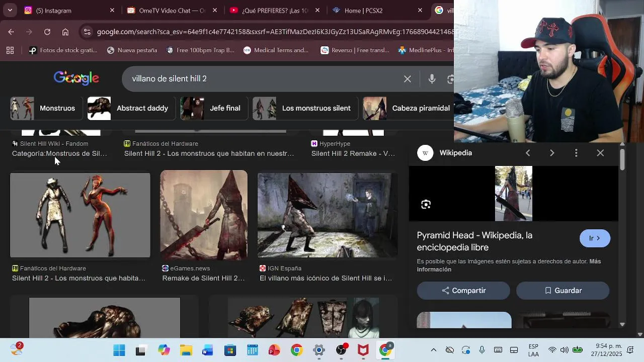Screen dimensions: 644x362
Task: Filter by Jefe final chip
Action: click(x=214, y=108)
